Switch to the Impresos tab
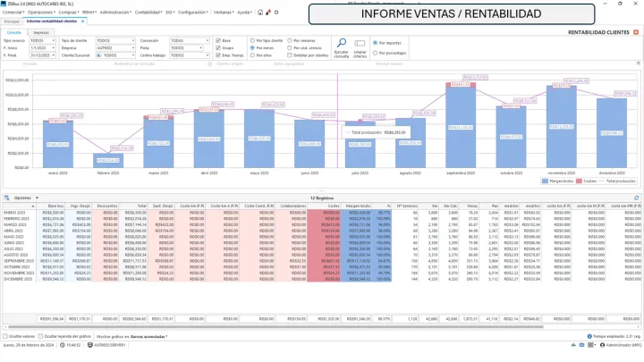644x362 pixels. pyautogui.click(x=40, y=32)
